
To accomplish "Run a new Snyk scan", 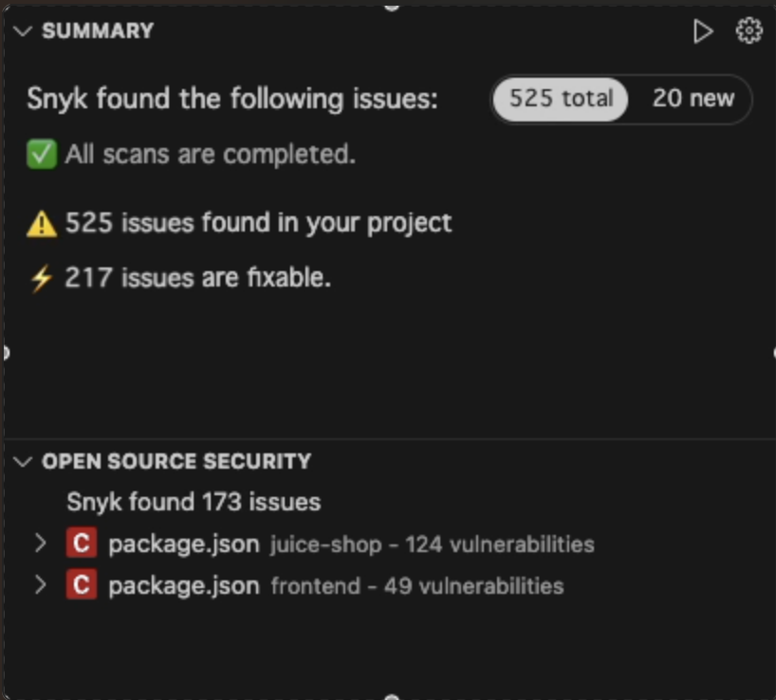I will coord(705,29).
